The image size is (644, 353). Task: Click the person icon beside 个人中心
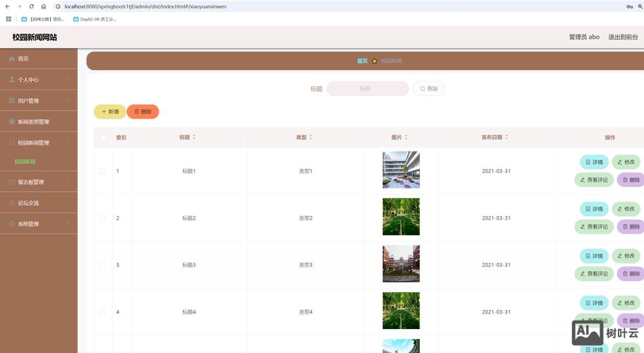[x=11, y=80]
